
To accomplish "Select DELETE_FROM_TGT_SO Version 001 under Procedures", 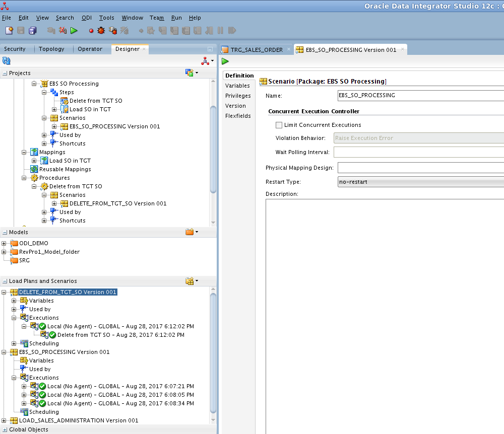I will pyautogui.click(x=118, y=203).
